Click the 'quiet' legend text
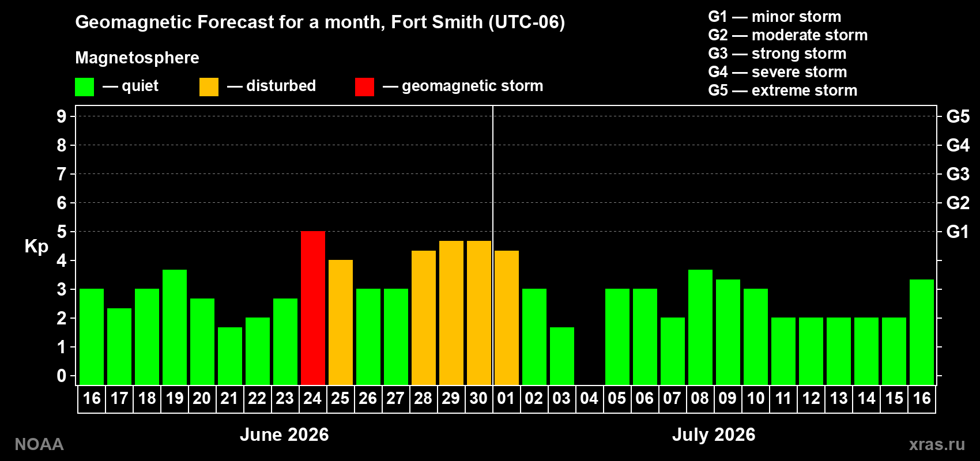This screenshot has height=461, width=980. click(140, 86)
